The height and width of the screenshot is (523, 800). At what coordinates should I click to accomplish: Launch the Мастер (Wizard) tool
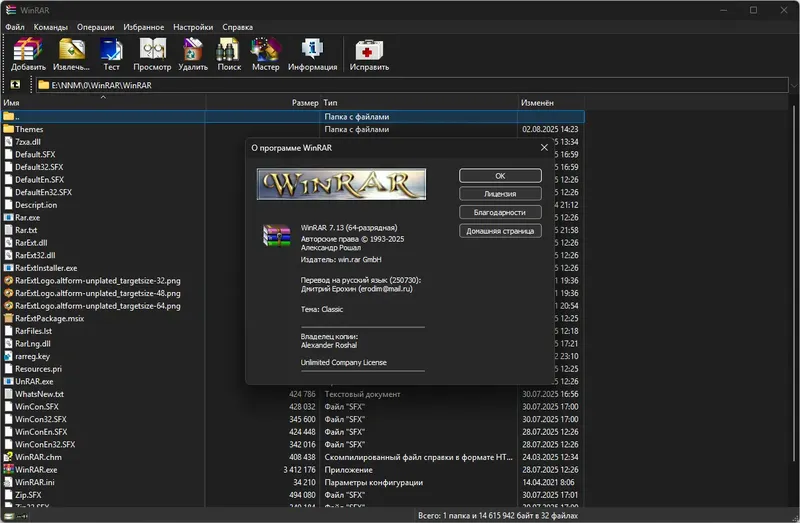pos(265,54)
